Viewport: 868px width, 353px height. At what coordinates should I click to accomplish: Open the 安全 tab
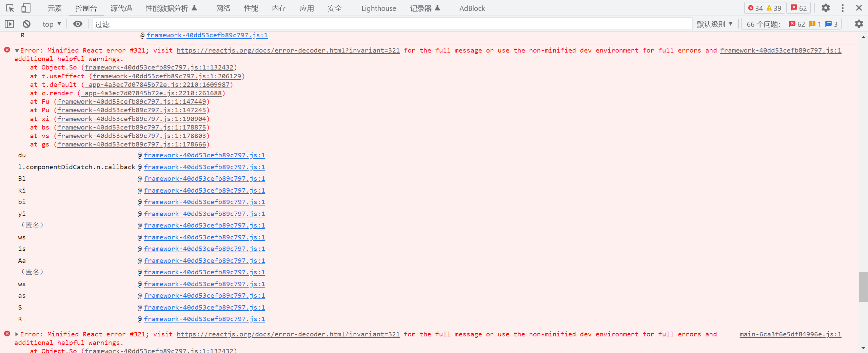tap(335, 8)
